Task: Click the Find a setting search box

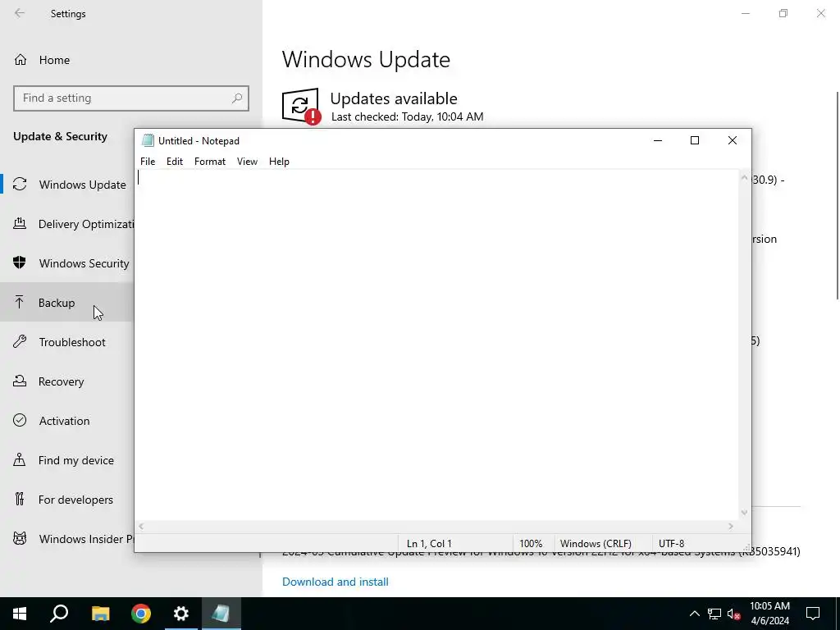Action: coord(131,98)
